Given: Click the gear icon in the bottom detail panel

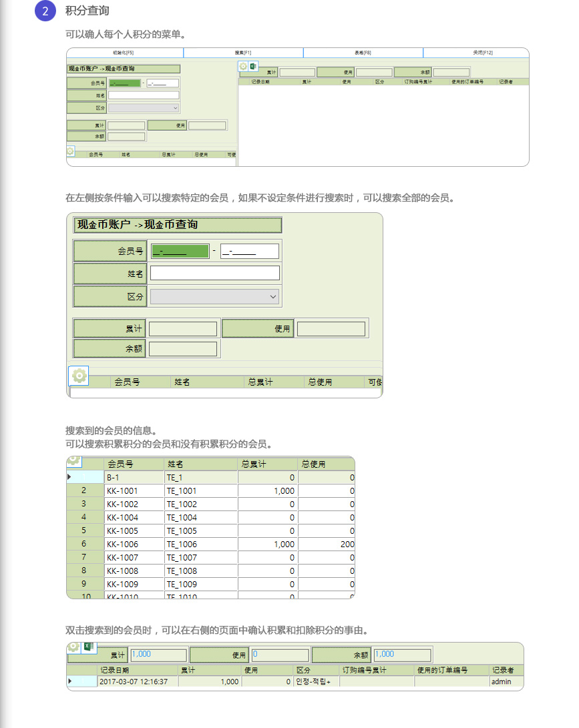Looking at the screenshot, I should point(74,647).
